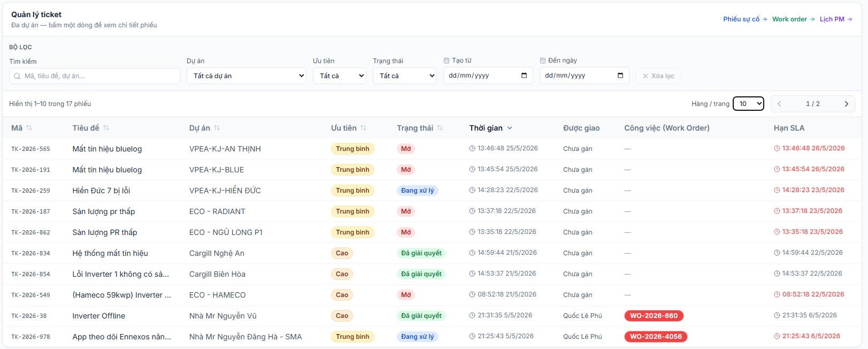Open Lịch PM link
This screenshot has height=349, width=868.
836,19
